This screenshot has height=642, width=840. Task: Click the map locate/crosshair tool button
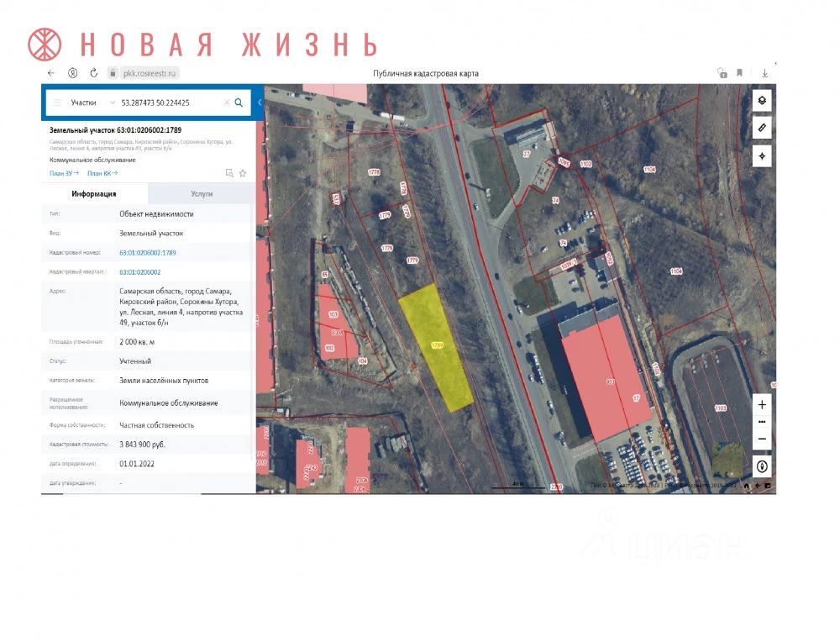[x=762, y=156]
